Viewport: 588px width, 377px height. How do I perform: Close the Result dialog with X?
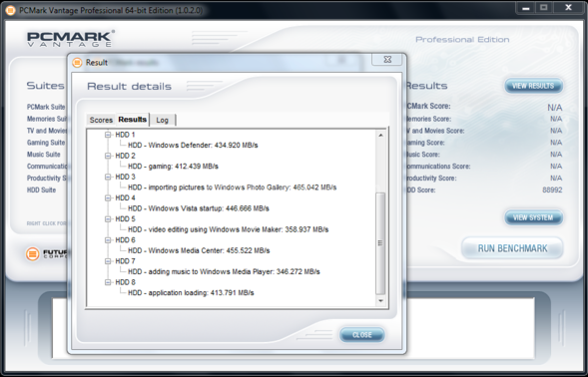[x=387, y=59]
